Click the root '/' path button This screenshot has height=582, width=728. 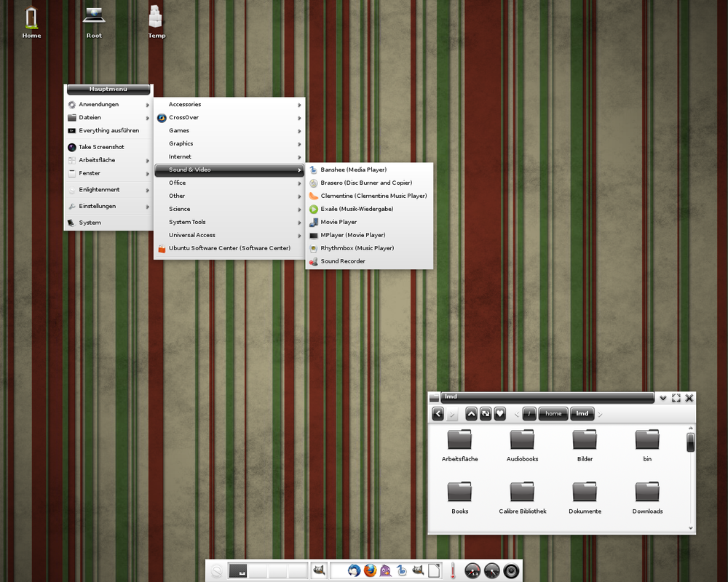coord(529,413)
